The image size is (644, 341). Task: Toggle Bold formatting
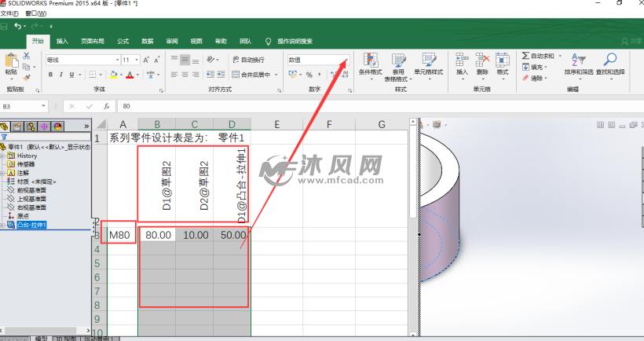tap(50, 75)
